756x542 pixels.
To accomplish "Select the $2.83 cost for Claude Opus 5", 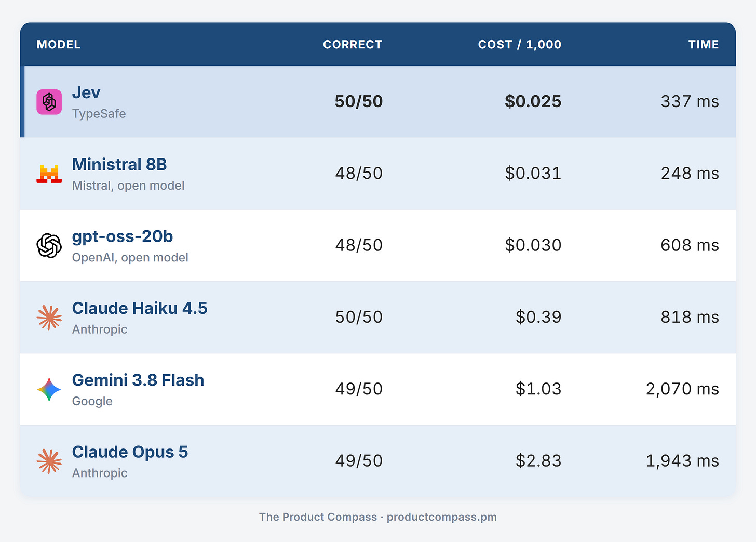I will [538, 460].
